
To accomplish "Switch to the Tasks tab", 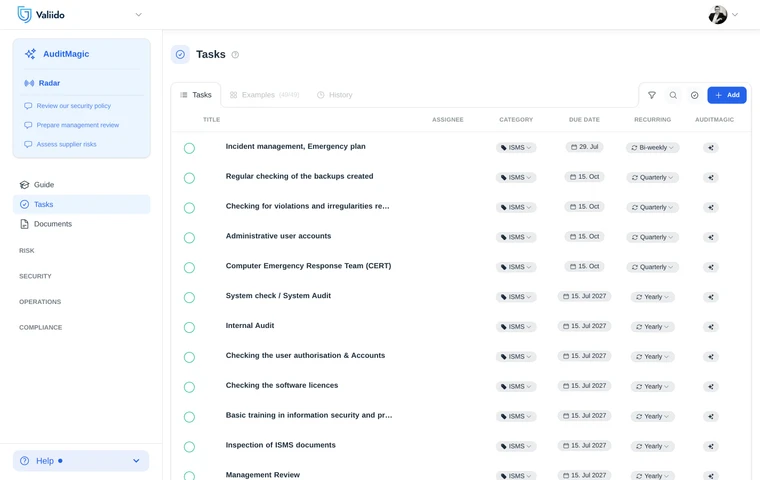I will coord(196,95).
